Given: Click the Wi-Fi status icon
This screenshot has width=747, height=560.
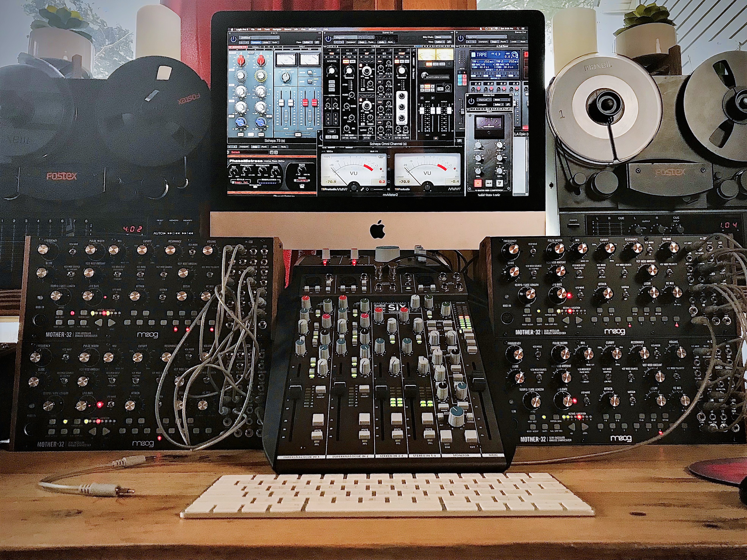Looking at the screenshot, I should [496, 29].
